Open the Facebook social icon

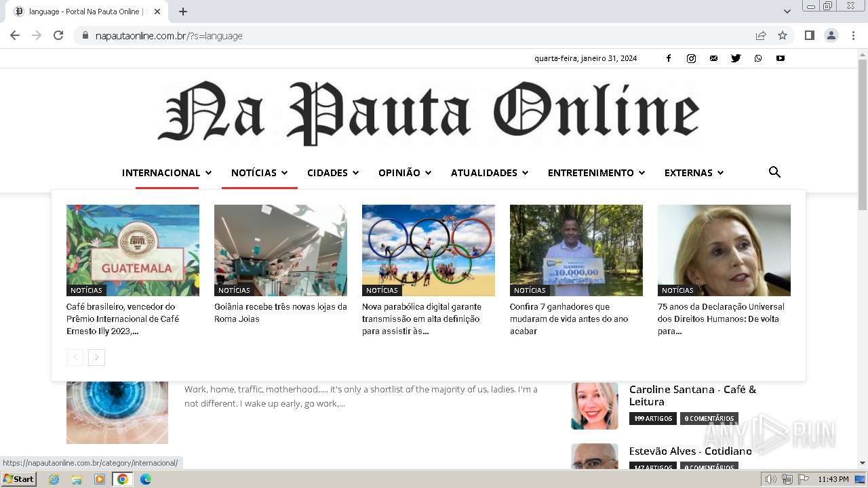pyautogui.click(x=669, y=58)
